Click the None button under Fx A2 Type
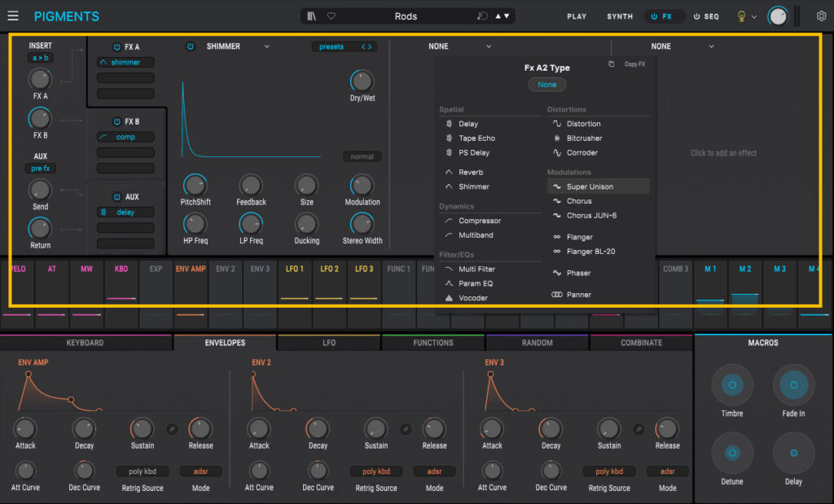Screen dimensions: 834x504 [546, 85]
